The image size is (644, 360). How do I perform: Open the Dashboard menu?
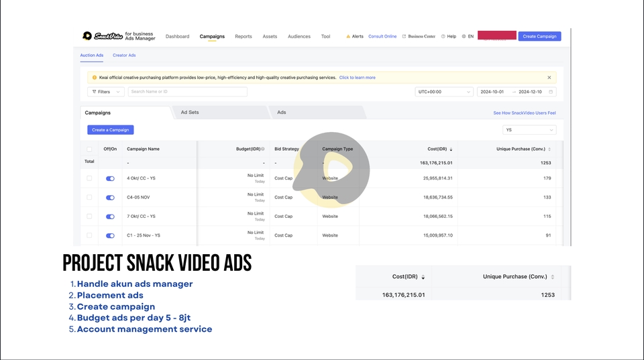point(177,36)
